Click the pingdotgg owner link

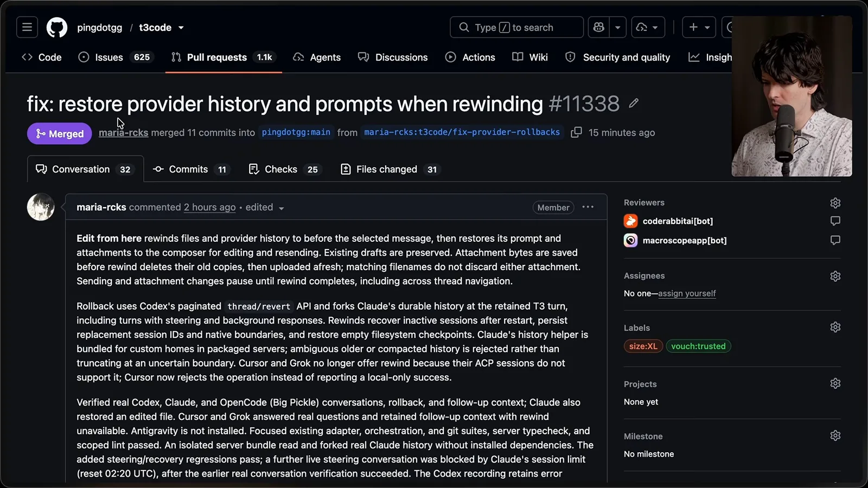click(99, 28)
